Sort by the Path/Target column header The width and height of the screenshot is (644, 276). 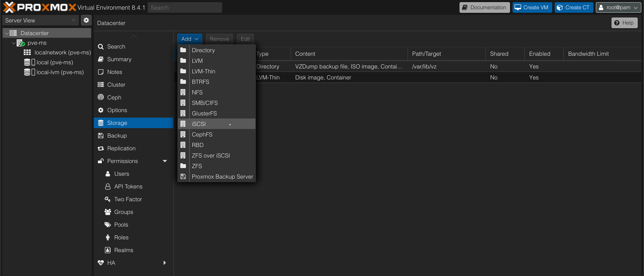click(x=446, y=54)
